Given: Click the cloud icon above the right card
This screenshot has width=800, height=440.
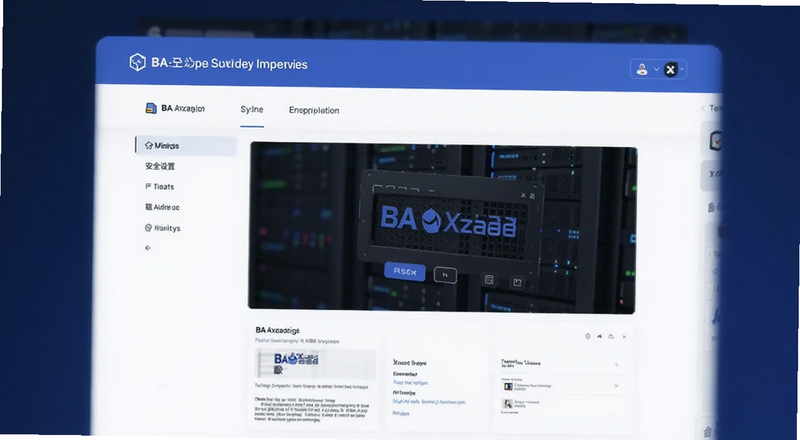Looking at the screenshot, I should coord(611,336).
